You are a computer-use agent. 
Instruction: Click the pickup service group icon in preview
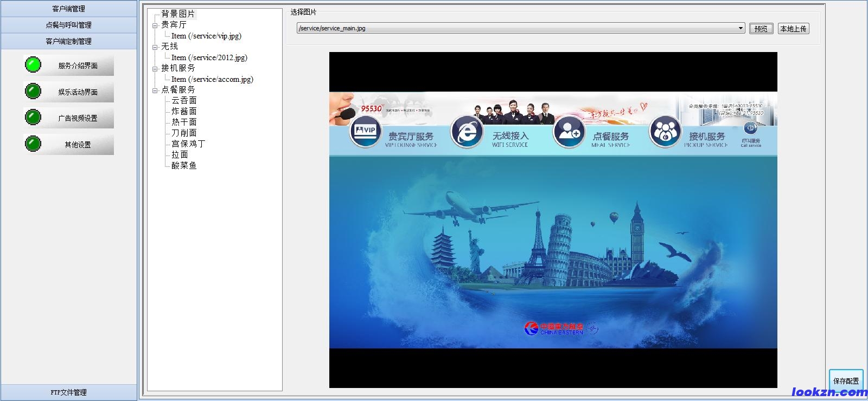[x=665, y=132]
